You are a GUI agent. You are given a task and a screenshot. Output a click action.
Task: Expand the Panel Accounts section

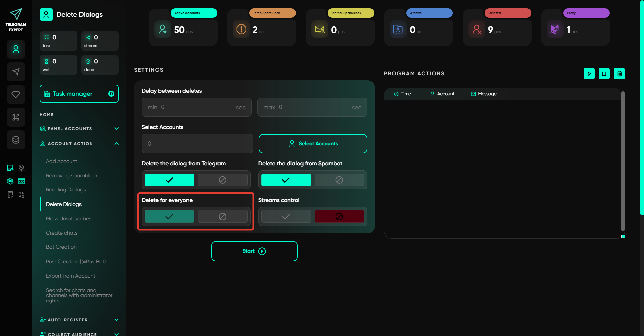[x=116, y=129]
